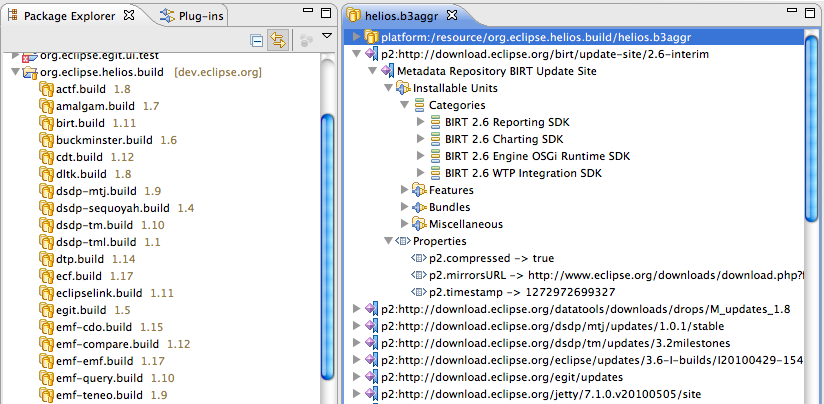
Task: Select dsdp-tml.build file
Action: pos(96,242)
